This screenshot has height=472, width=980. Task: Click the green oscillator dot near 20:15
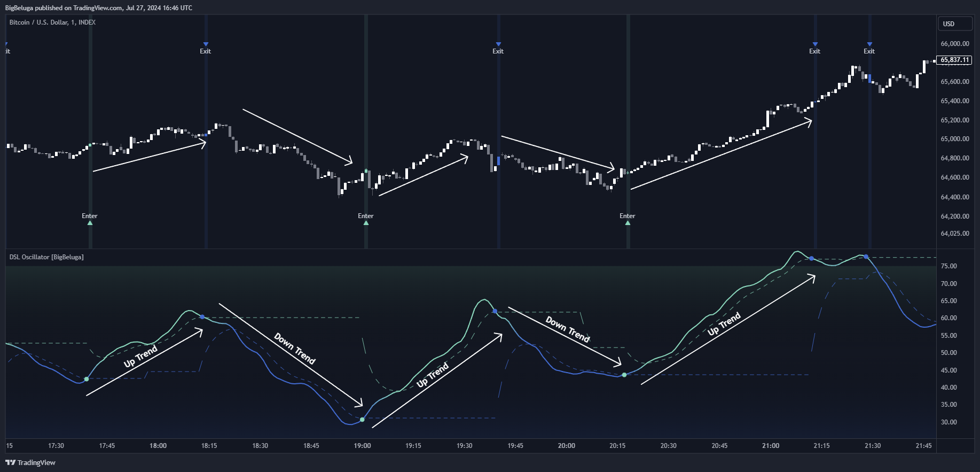coord(624,375)
